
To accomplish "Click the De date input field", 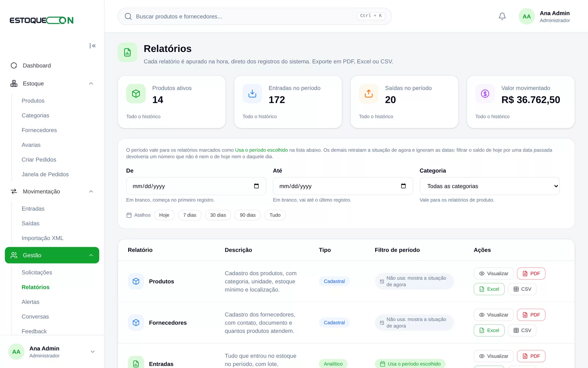I will (x=196, y=186).
